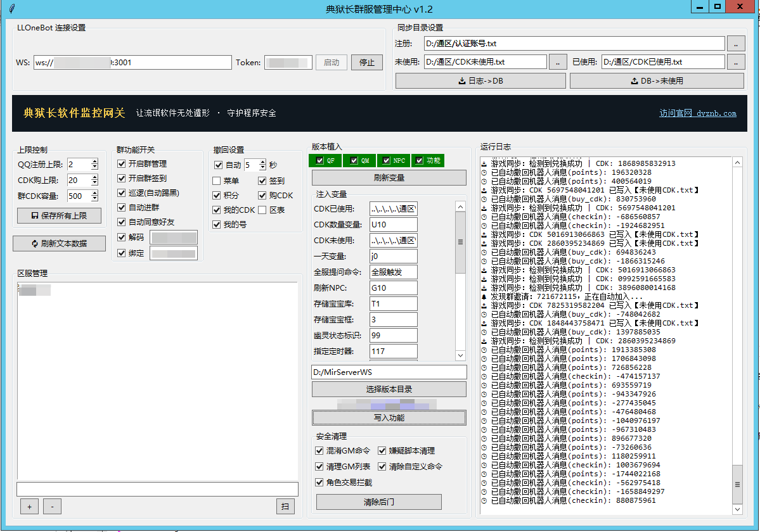This screenshot has height=532, width=760.
Task: Uncheck 开启群管理 option
Action: point(122,164)
